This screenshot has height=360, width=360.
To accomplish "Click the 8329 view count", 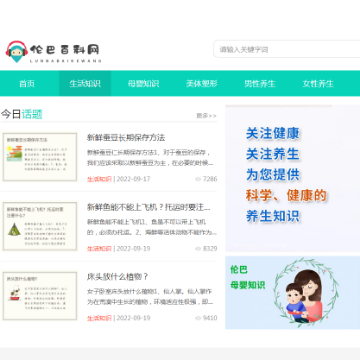I will click(x=210, y=249).
